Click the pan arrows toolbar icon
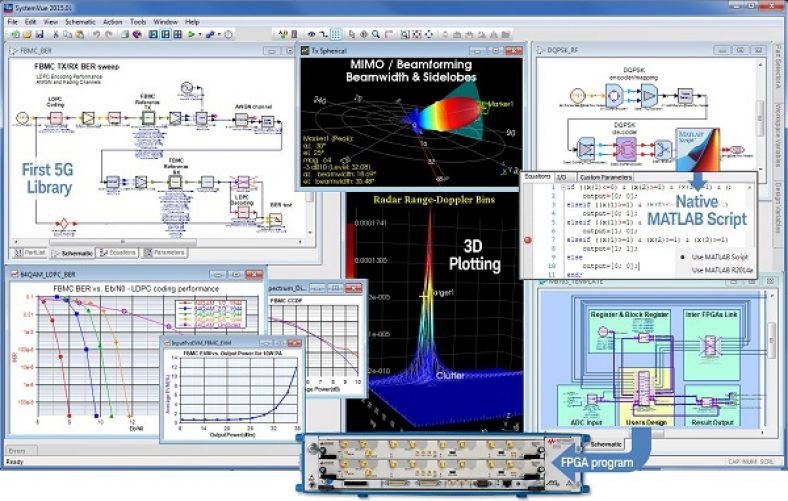The width and height of the screenshot is (788, 501). (363, 34)
